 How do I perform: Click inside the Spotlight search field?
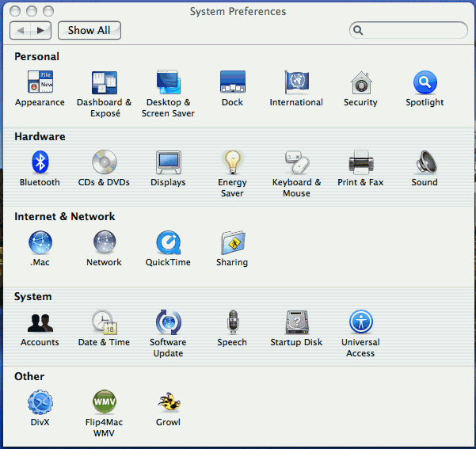pyautogui.click(x=409, y=30)
